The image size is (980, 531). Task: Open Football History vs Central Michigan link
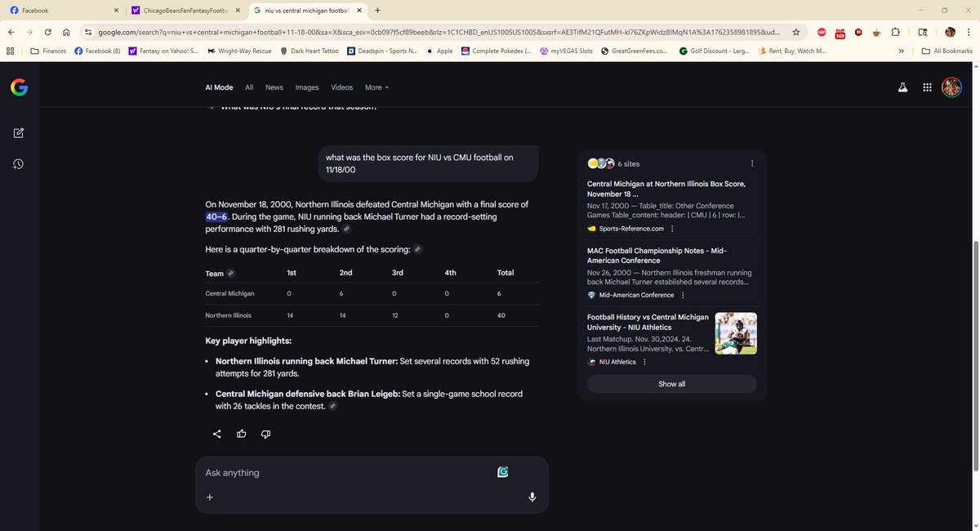coord(646,322)
